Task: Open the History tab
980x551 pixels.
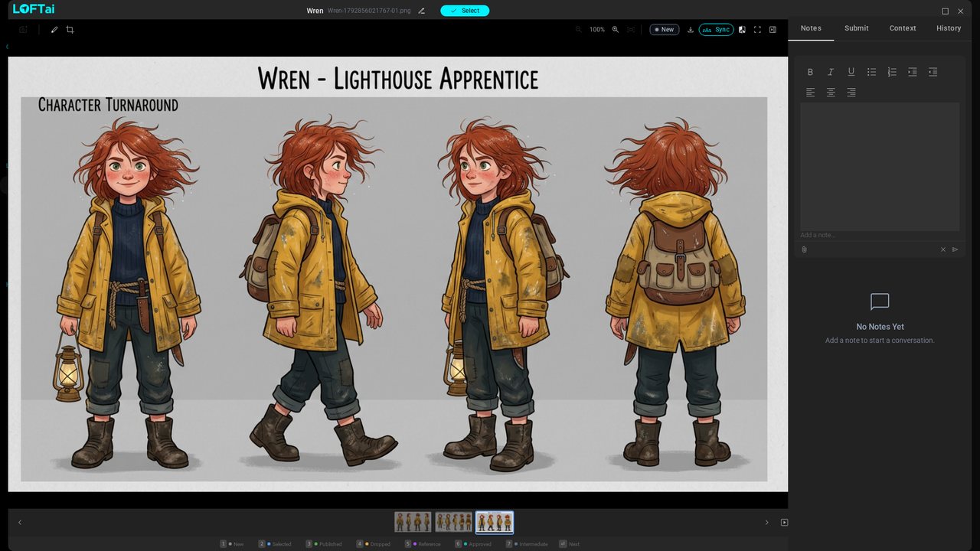Action: click(949, 28)
